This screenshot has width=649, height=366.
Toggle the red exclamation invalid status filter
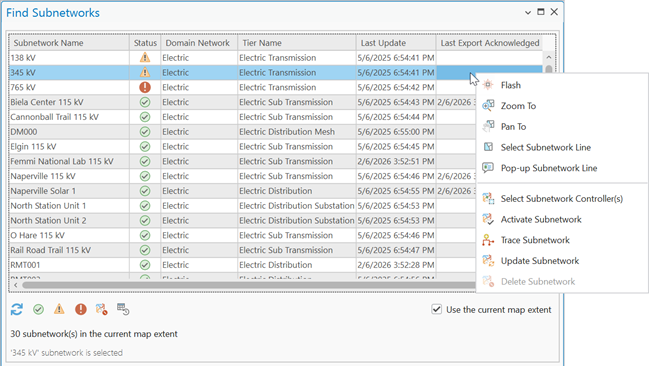[81, 309]
